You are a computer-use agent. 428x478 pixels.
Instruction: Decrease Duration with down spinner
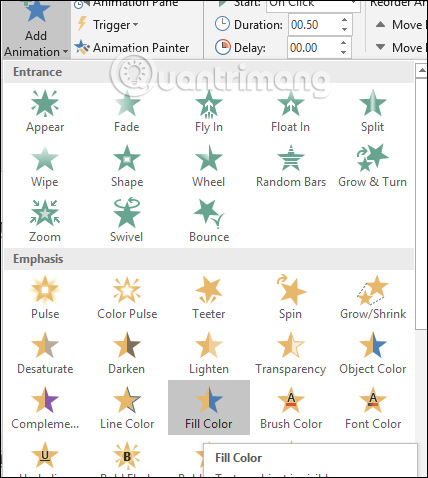coord(344,29)
